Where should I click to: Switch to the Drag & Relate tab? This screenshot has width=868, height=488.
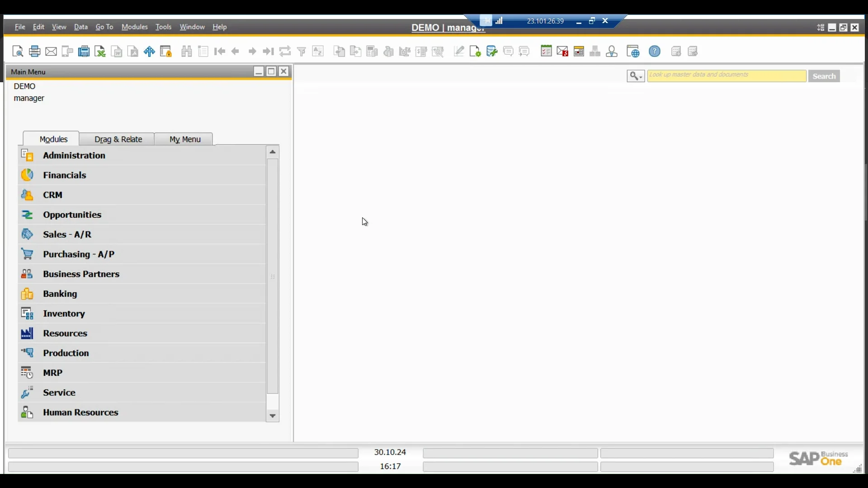point(118,139)
